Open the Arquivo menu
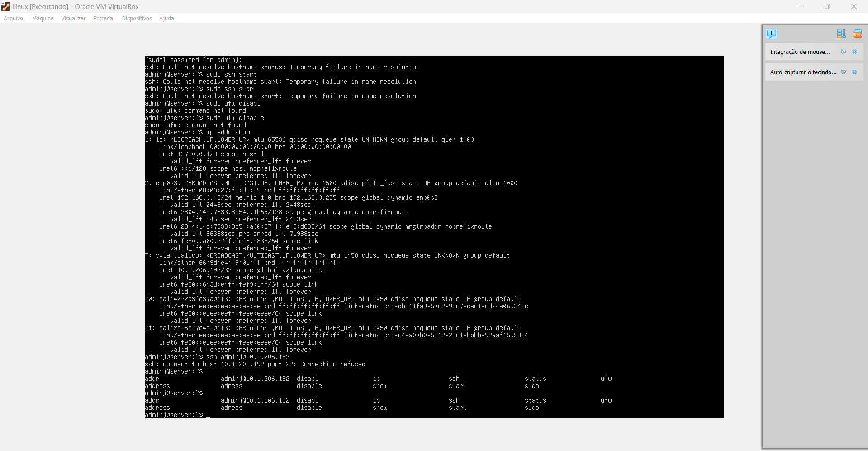This screenshot has width=868, height=451. click(x=13, y=19)
